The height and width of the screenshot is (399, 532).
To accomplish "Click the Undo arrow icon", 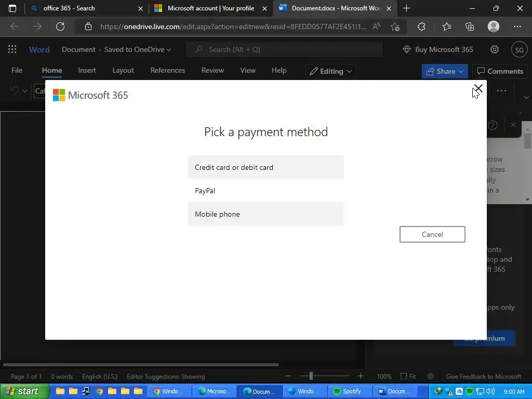I will click(14, 90).
